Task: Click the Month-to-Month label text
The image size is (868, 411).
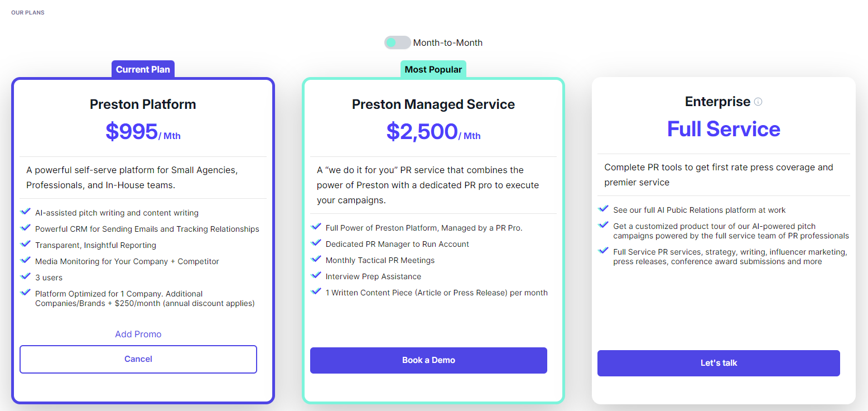Action: coord(448,42)
